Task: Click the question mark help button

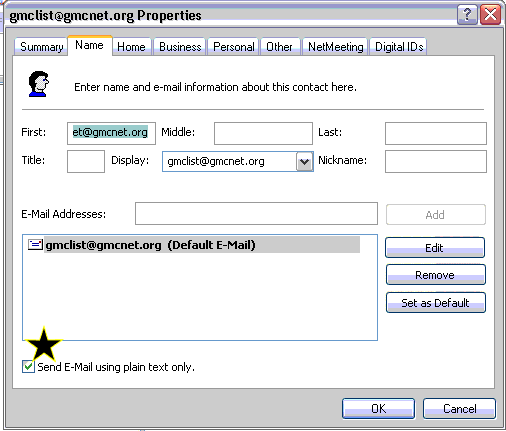Action: 467,15
